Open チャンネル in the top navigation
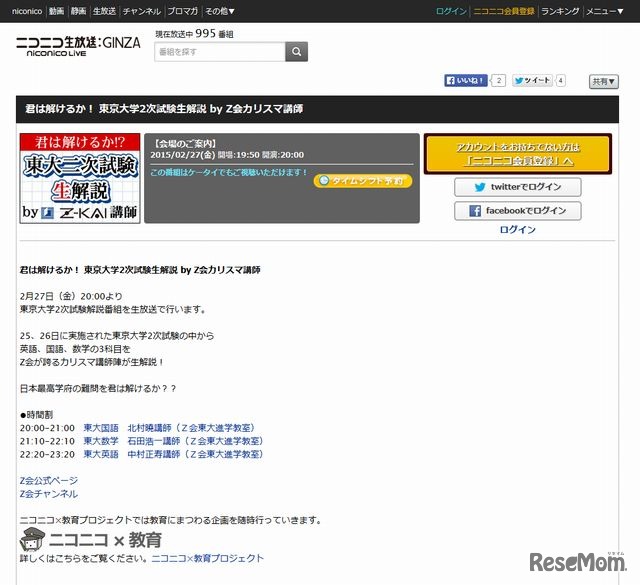Viewport: 640px width, 585px height. pos(142,11)
